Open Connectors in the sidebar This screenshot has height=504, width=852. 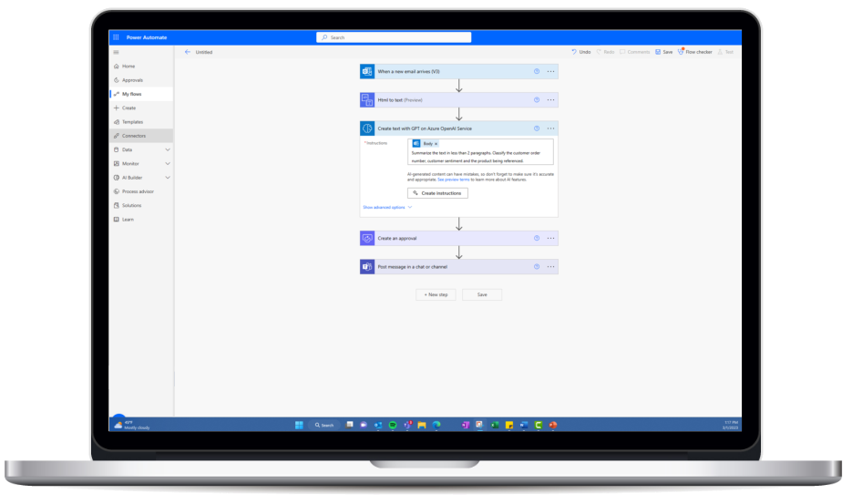pos(141,136)
